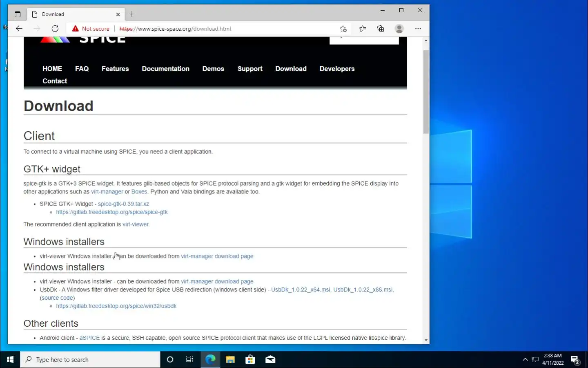Click the taskbar clock showing 2:38 AM
This screenshot has width=588, height=368.
[x=553, y=359]
